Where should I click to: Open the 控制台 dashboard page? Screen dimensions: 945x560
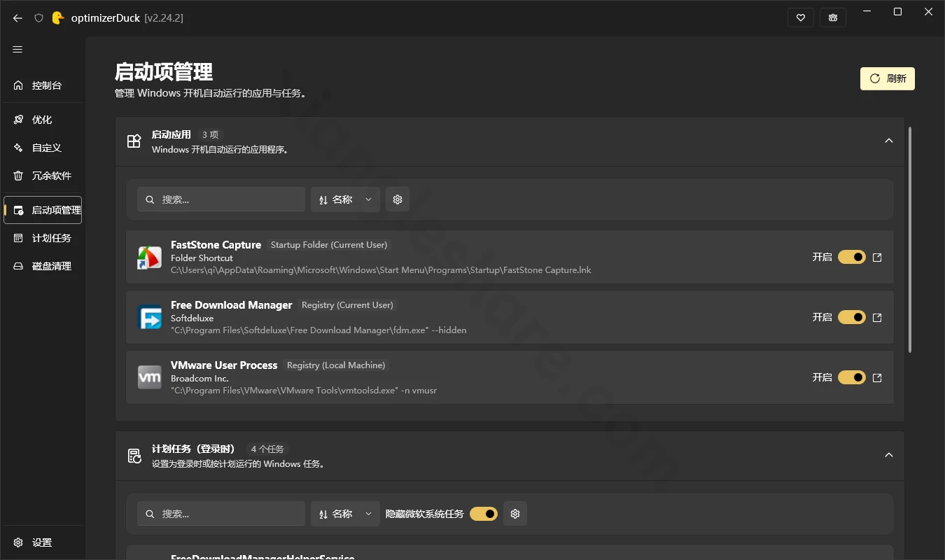43,85
